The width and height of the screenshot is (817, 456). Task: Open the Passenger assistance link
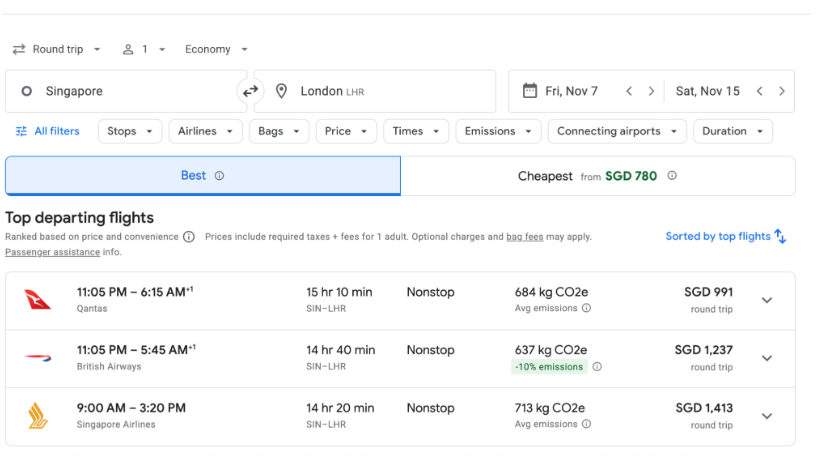51,252
